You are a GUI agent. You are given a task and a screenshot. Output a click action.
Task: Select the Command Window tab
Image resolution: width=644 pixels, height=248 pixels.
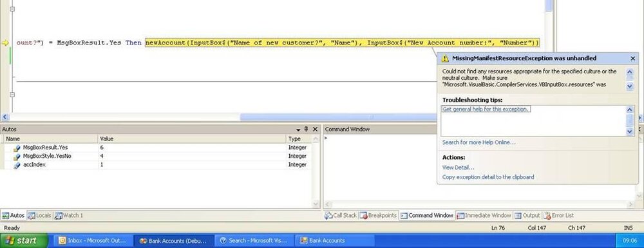click(x=427, y=215)
